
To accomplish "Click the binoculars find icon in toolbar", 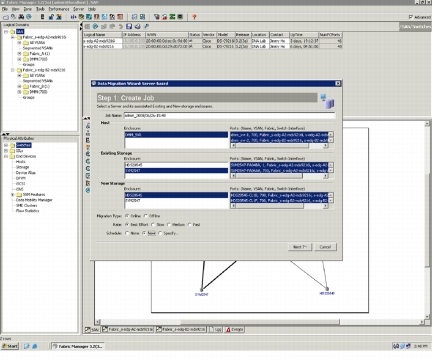I will (x=21, y=17).
